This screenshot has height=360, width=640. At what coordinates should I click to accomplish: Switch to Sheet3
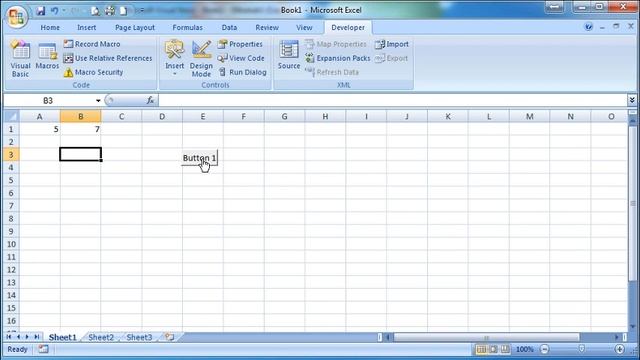coord(139,337)
